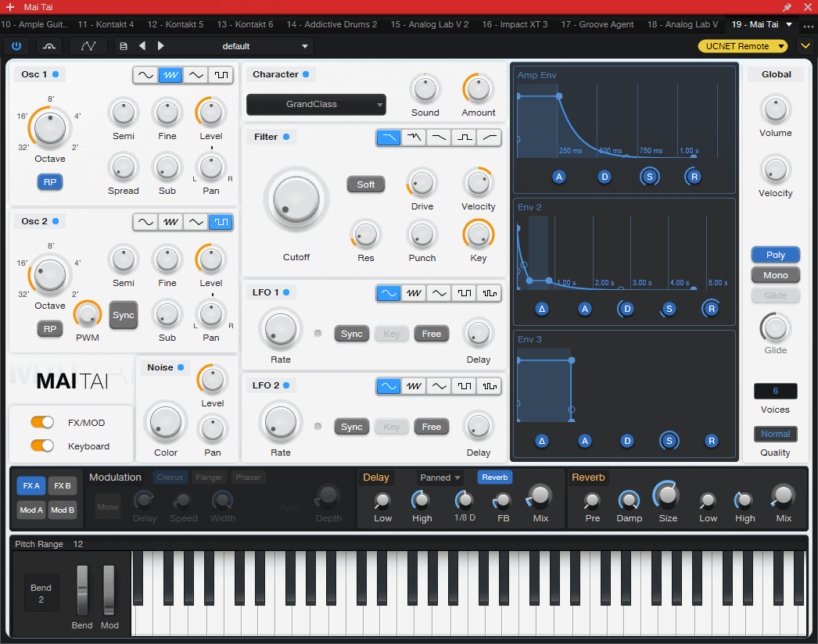Select sample & hold waveform for LFO 2
818x644 pixels.
click(x=490, y=386)
